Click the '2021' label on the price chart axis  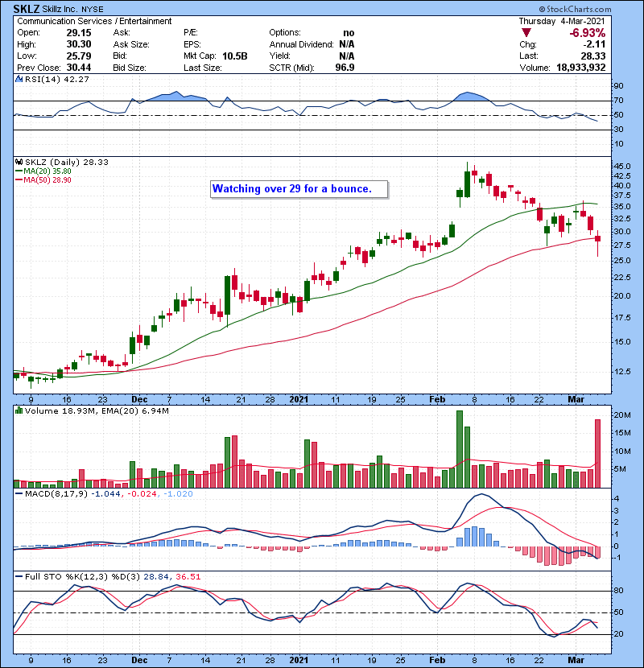[x=299, y=399]
